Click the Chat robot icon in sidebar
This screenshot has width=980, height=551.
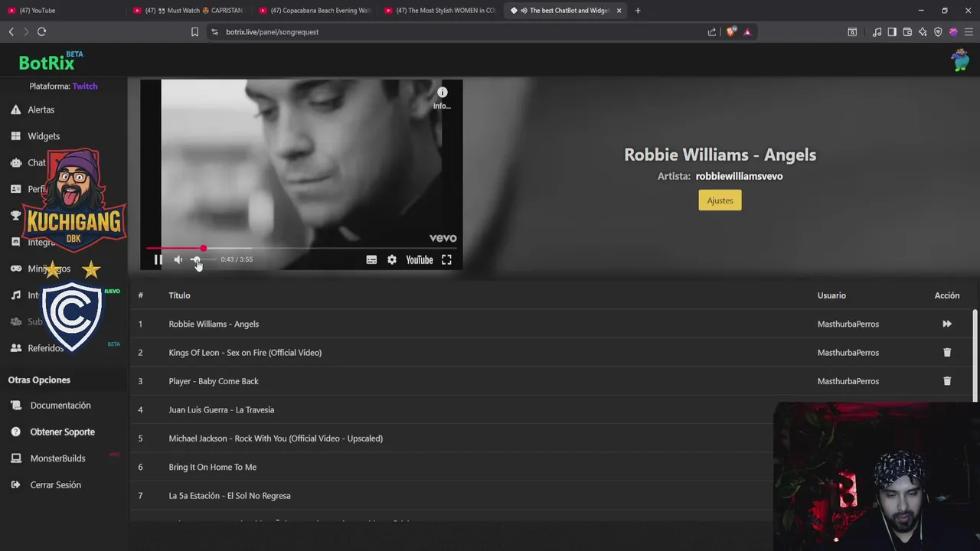15,162
